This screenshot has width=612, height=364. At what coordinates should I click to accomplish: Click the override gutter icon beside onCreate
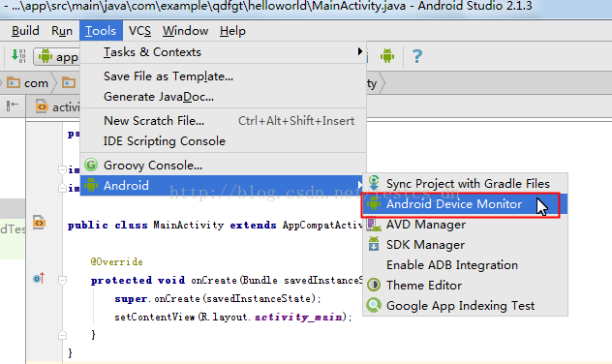(39, 278)
